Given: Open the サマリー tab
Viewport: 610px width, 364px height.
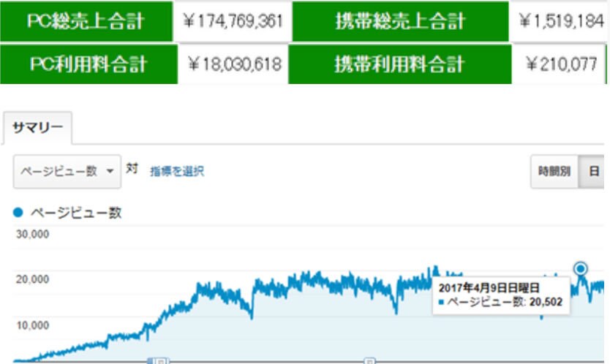Looking at the screenshot, I should 37,128.
